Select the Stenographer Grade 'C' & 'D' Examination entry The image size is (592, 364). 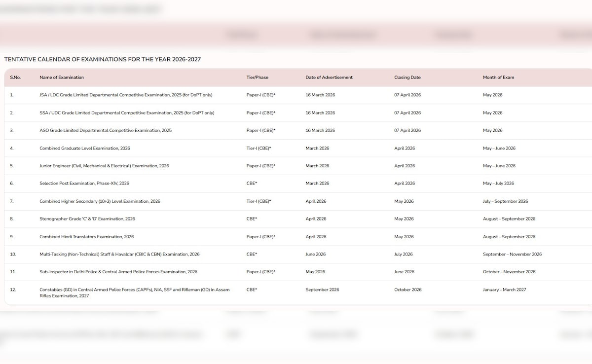[87, 219]
